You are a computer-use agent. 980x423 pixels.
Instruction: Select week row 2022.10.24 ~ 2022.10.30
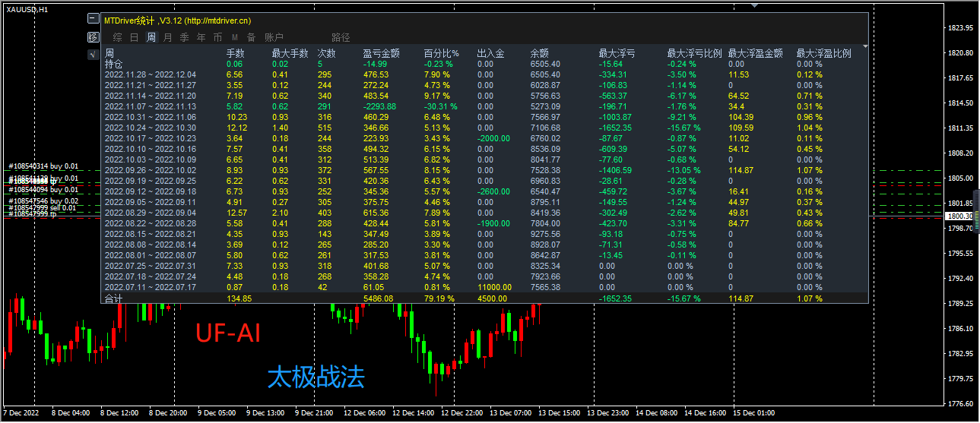click(x=150, y=128)
